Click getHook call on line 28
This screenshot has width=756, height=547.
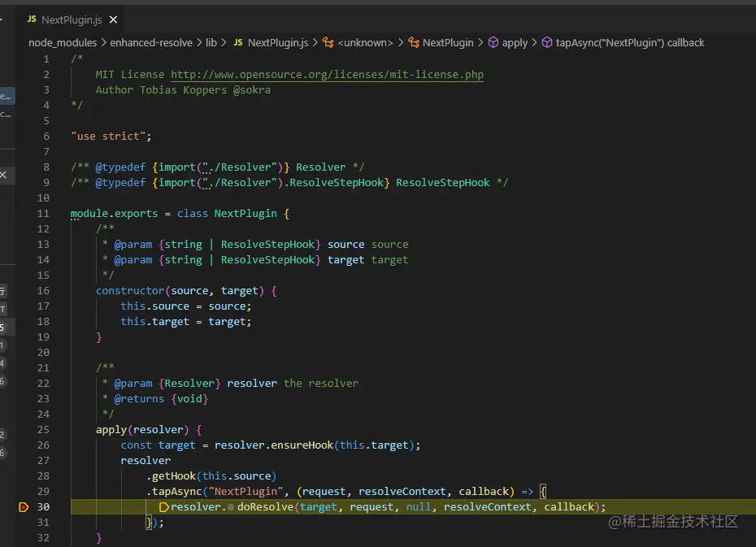tap(174, 476)
